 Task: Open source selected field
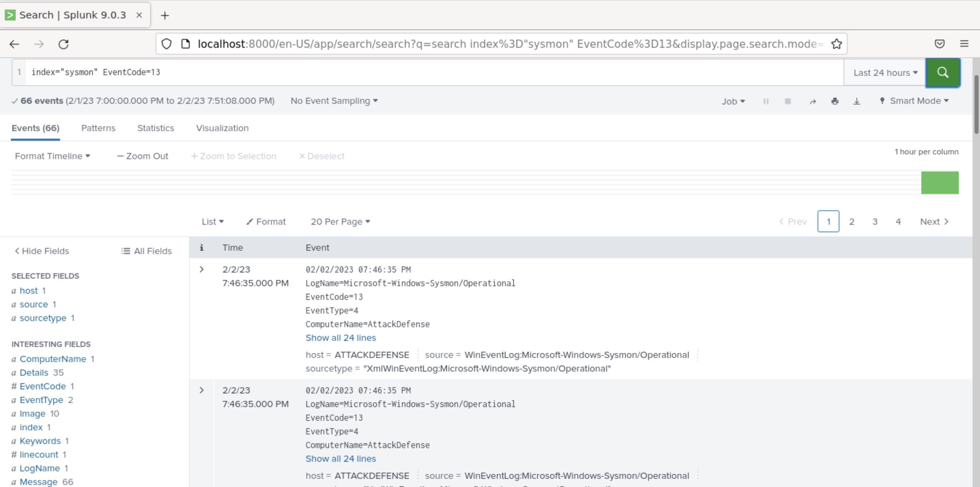click(x=33, y=305)
